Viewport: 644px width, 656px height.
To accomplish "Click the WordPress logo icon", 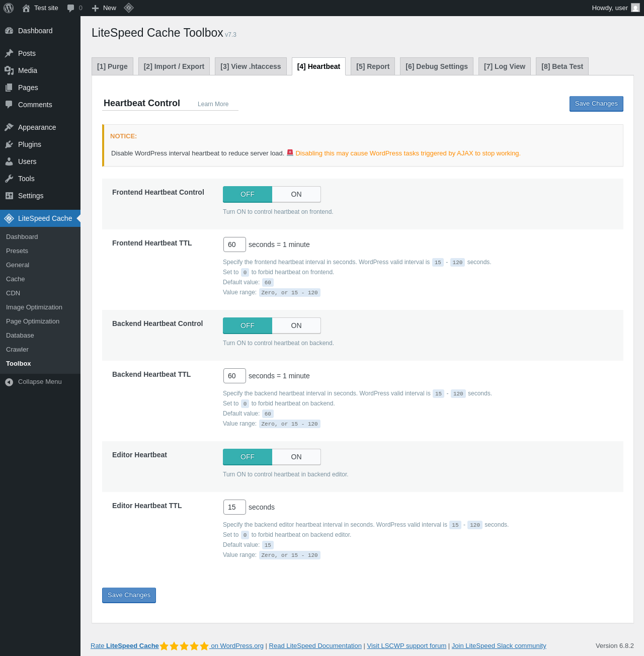I will (x=9, y=8).
